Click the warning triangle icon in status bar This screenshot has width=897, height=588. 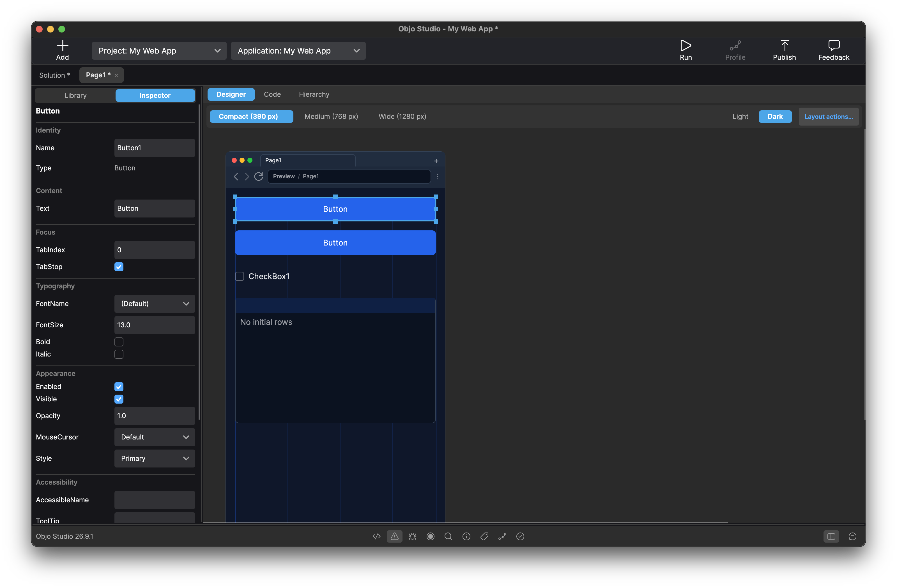(394, 536)
